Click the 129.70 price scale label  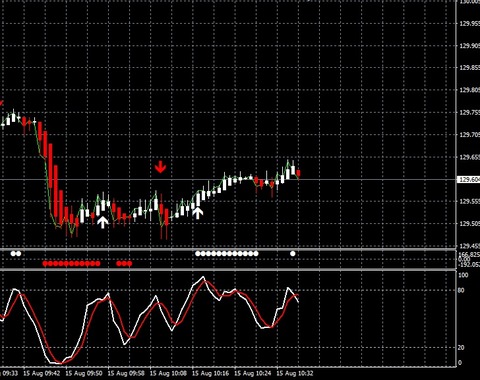470,135
